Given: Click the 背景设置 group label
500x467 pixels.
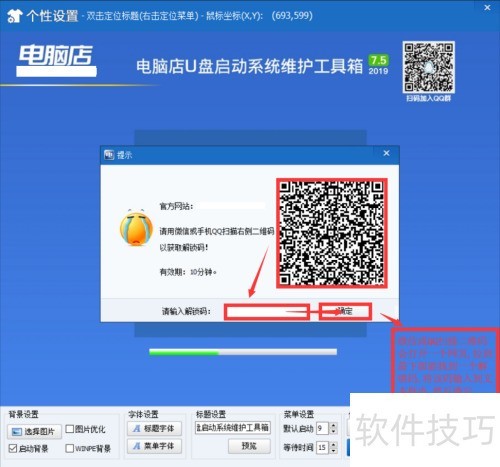Looking at the screenshot, I should (x=23, y=414).
